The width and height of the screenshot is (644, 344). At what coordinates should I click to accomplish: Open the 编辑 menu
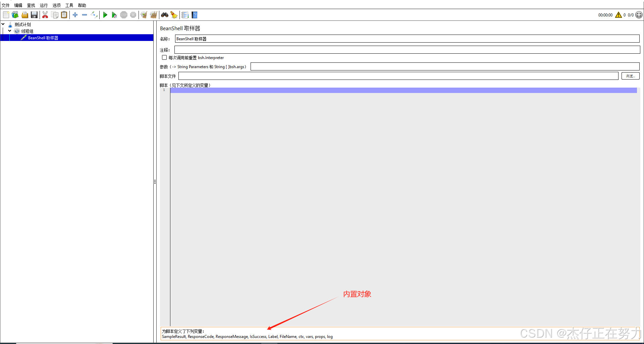coord(18,5)
